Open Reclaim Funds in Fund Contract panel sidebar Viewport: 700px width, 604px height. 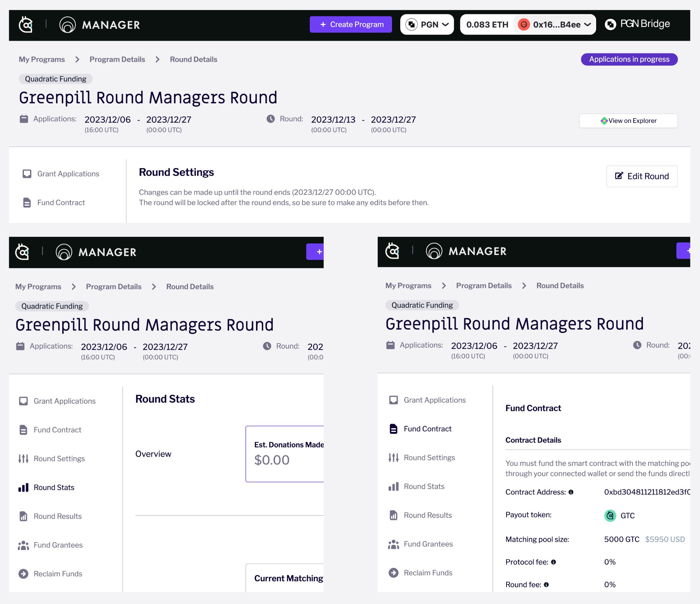tap(420, 573)
